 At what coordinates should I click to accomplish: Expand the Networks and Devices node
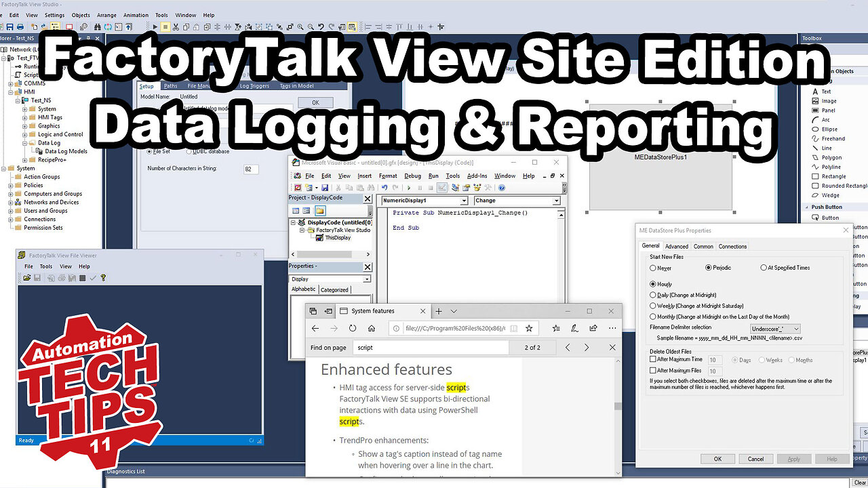tap(11, 202)
